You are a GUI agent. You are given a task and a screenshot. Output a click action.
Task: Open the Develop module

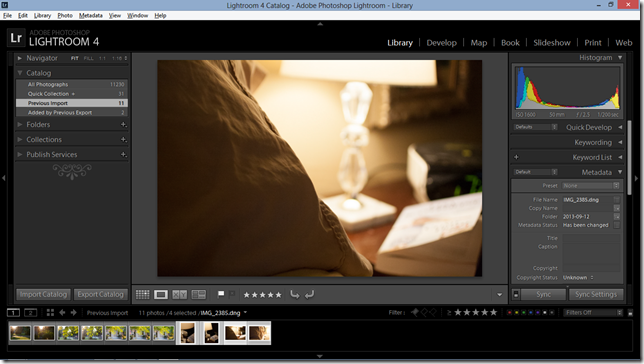[442, 43]
